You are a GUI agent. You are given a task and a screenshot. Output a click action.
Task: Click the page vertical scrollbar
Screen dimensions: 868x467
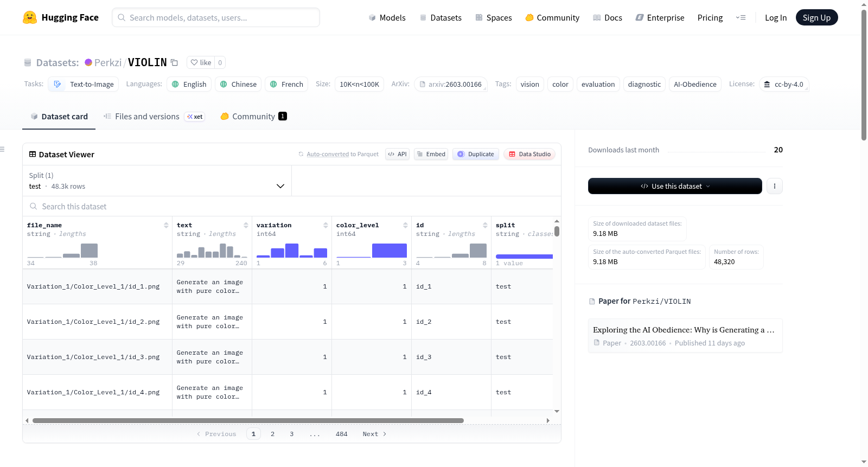click(x=864, y=76)
